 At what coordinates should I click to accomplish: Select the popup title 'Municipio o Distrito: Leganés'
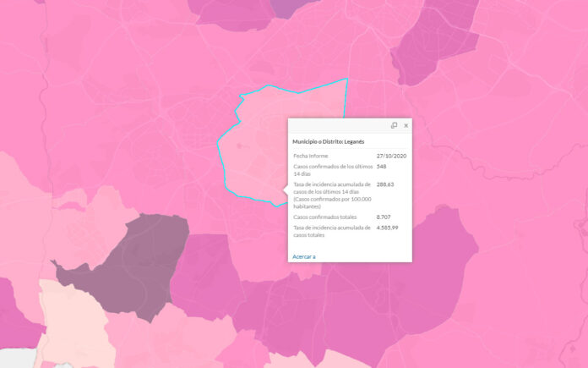click(x=334, y=142)
